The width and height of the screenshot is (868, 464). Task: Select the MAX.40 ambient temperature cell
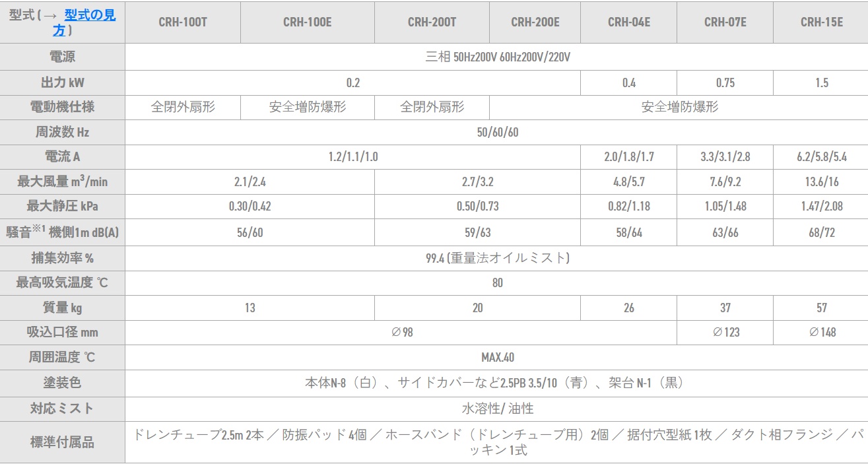(496, 357)
